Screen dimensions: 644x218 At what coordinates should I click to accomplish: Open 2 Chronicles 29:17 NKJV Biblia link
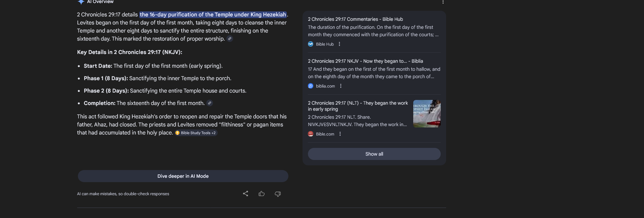(x=365, y=61)
